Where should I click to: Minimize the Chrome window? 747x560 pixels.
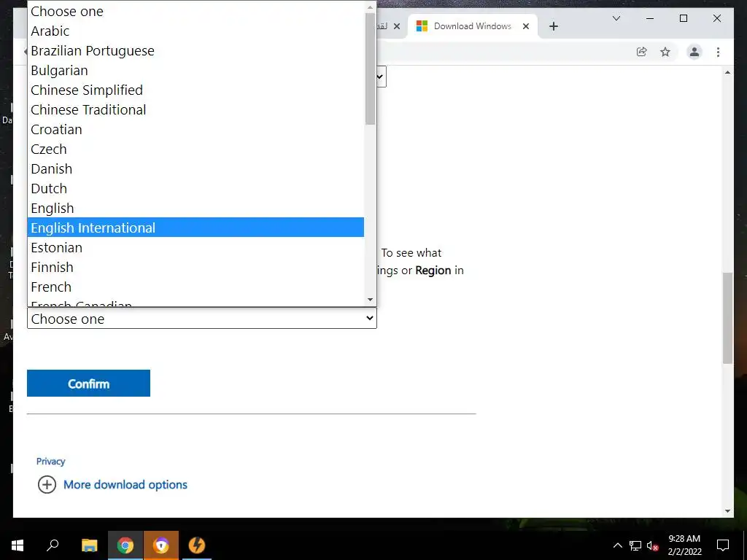pyautogui.click(x=650, y=18)
